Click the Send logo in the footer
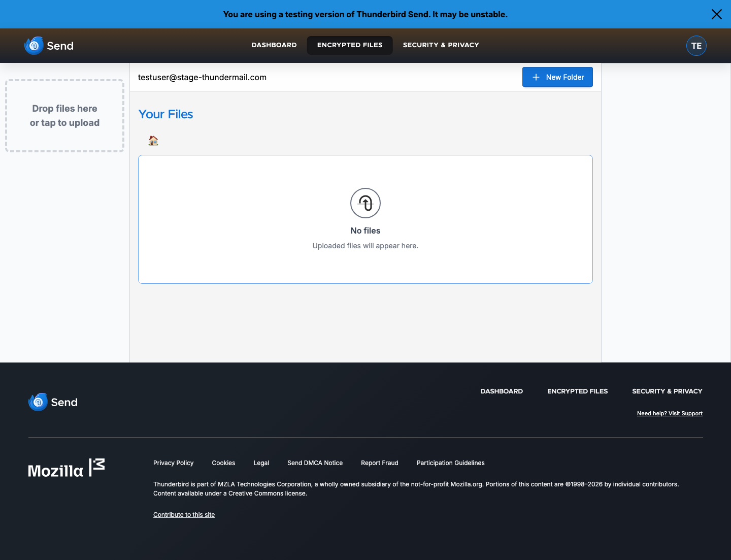Image resolution: width=731 pixels, height=560 pixels. point(53,402)
